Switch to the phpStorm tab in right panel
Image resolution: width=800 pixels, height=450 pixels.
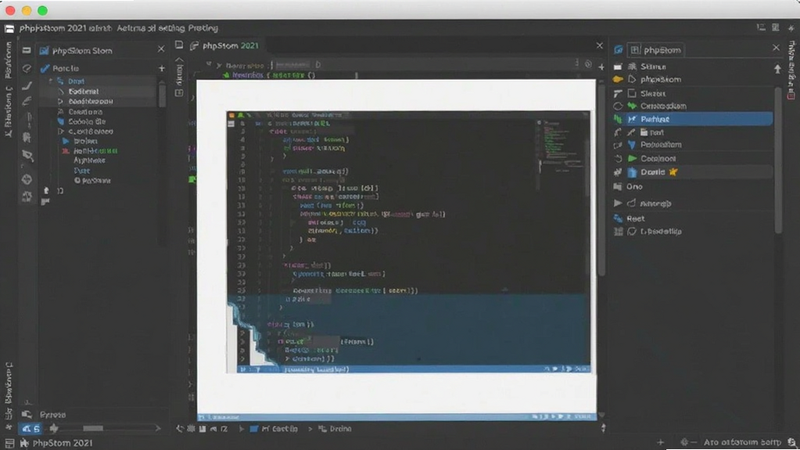tap(656, 50)
